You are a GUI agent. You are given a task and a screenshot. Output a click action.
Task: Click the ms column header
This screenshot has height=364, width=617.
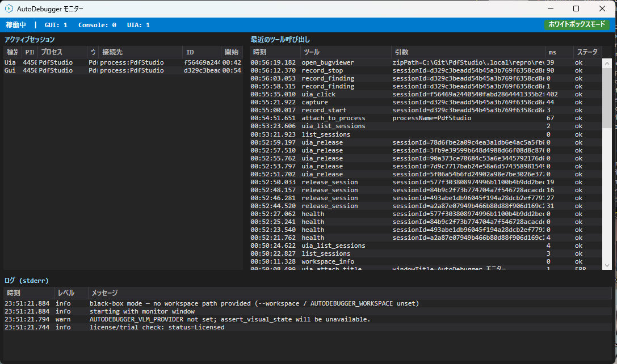[559, 52]
